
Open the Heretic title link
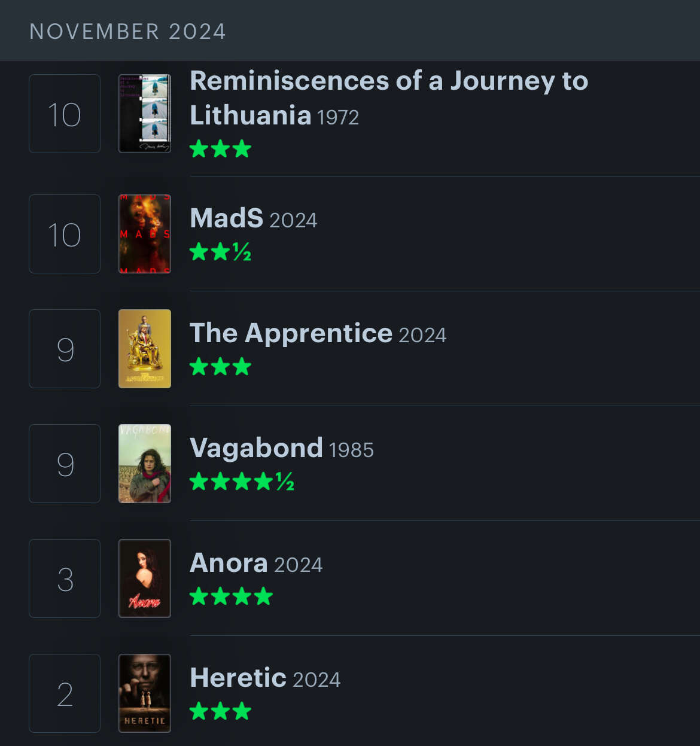[x=238, y=678]
